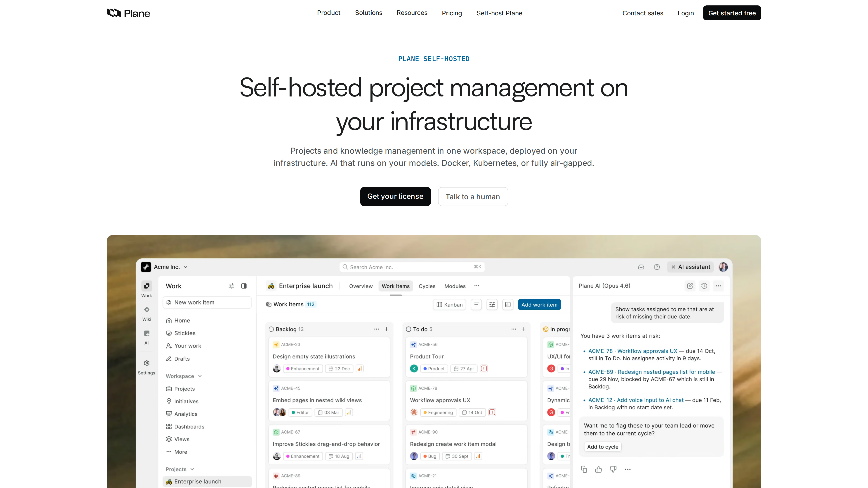Switch to the Cycles tab
This screenshot has width=868, height=488.
click(427, 286)
